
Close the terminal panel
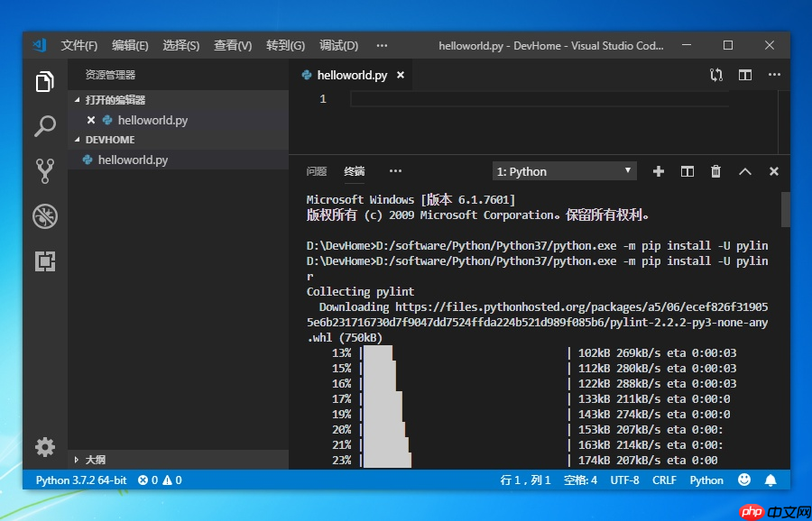click(774, 171)
